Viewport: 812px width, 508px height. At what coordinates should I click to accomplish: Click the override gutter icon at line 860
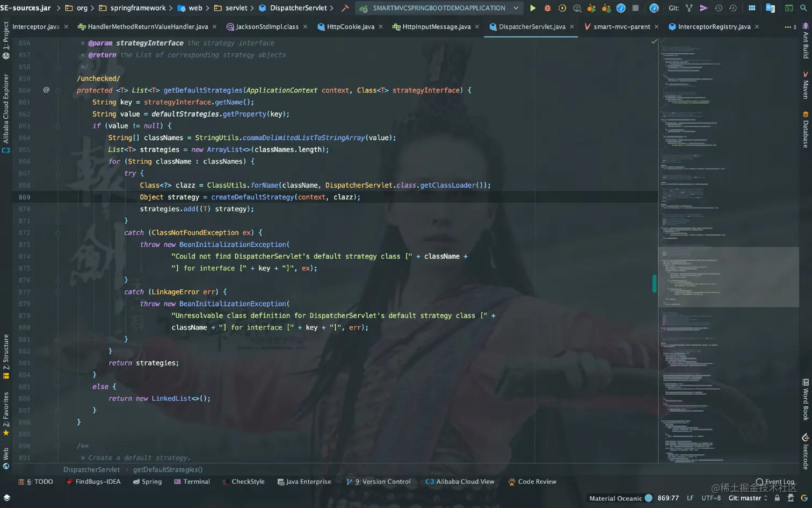click(x=46, y=90)
